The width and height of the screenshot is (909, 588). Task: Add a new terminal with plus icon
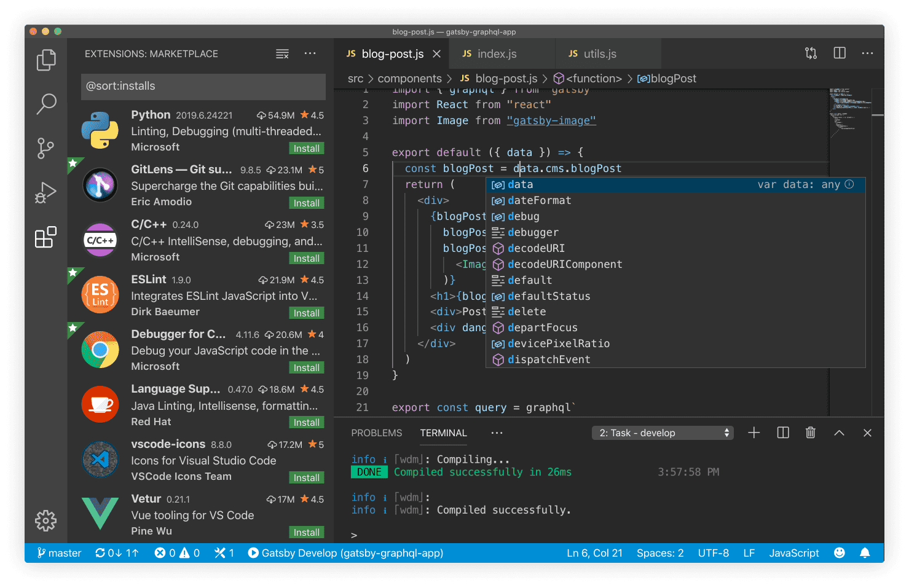[754, 433]
